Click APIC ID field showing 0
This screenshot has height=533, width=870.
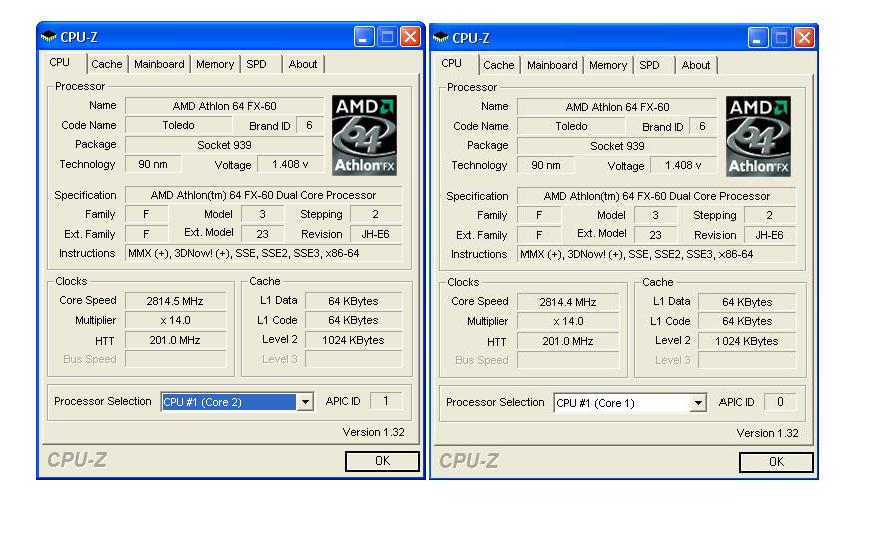[780, 402]
